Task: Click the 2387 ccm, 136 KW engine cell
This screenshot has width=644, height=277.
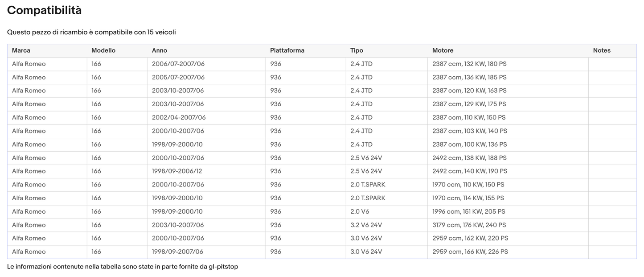Action: pos(469,77)
